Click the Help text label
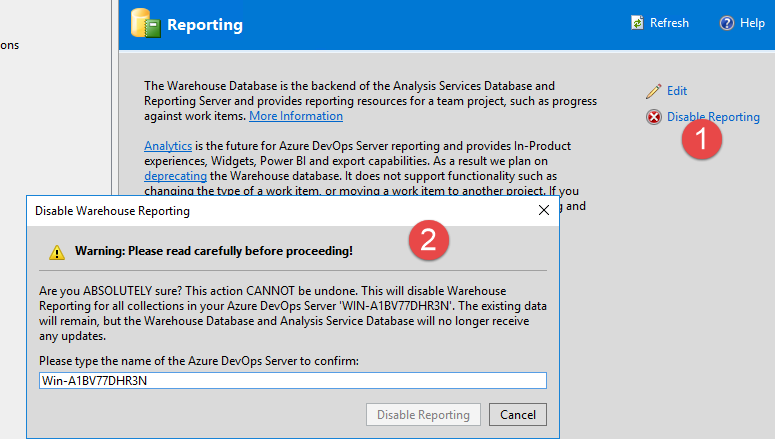Image resolution: width=775 pixels, height=439 pixels. (x=752, y=23)
